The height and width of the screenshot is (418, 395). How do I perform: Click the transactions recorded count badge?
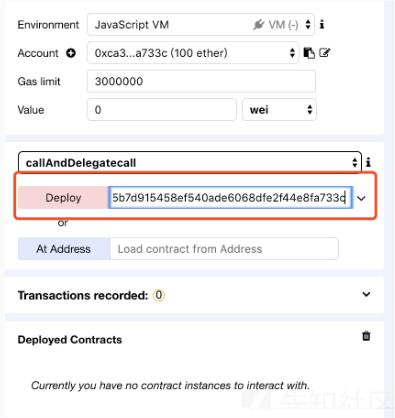pyautogui.click(x=159, y=295)
